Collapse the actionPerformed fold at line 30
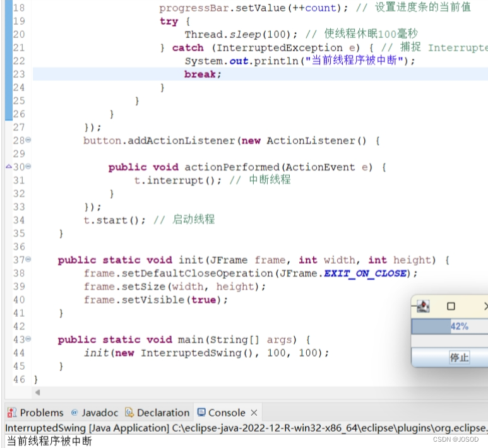 (x=28, y=167)
